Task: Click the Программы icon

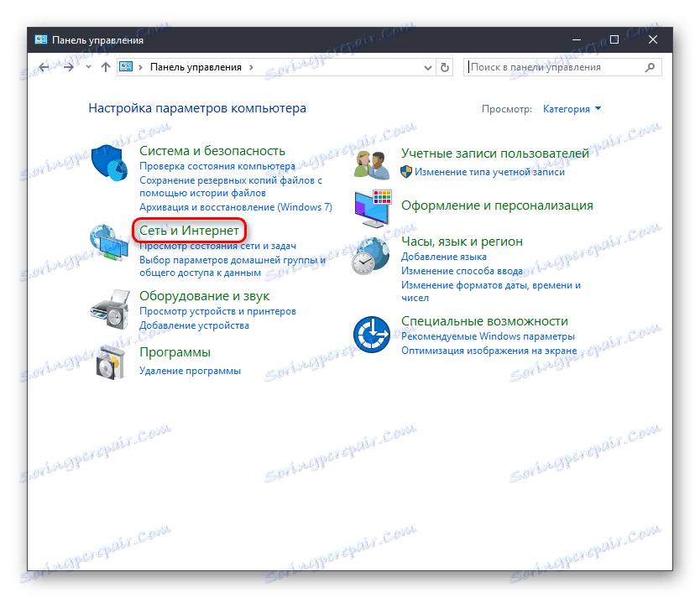Action: coord(112,362)
